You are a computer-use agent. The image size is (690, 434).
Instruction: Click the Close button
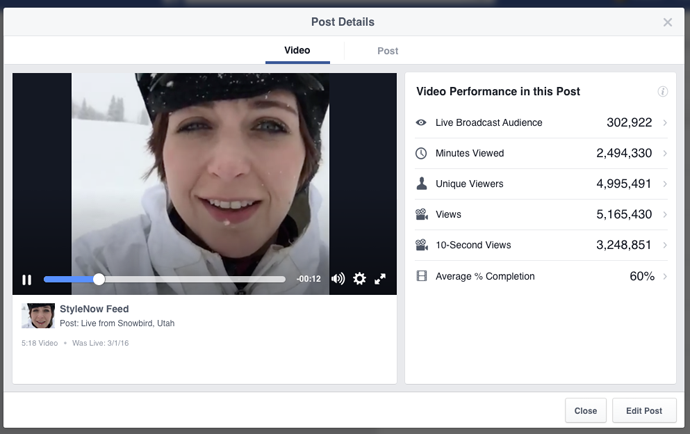click(x=586, y=411)
